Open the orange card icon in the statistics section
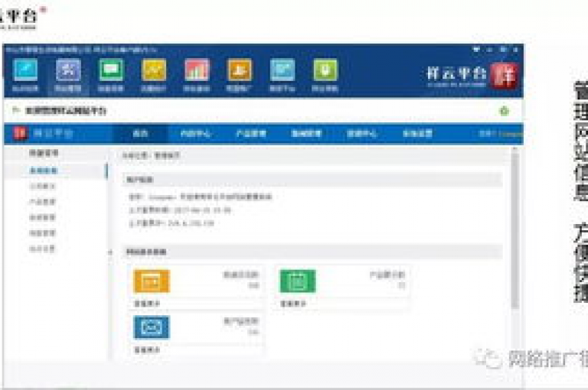The height and width of the screenshot is (390, 588). (x=152, y=281)
